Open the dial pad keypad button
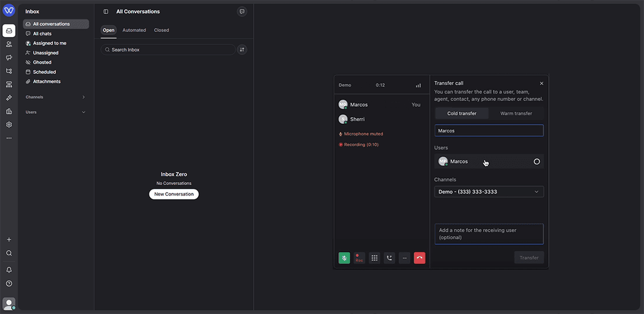 pos(374,258)
